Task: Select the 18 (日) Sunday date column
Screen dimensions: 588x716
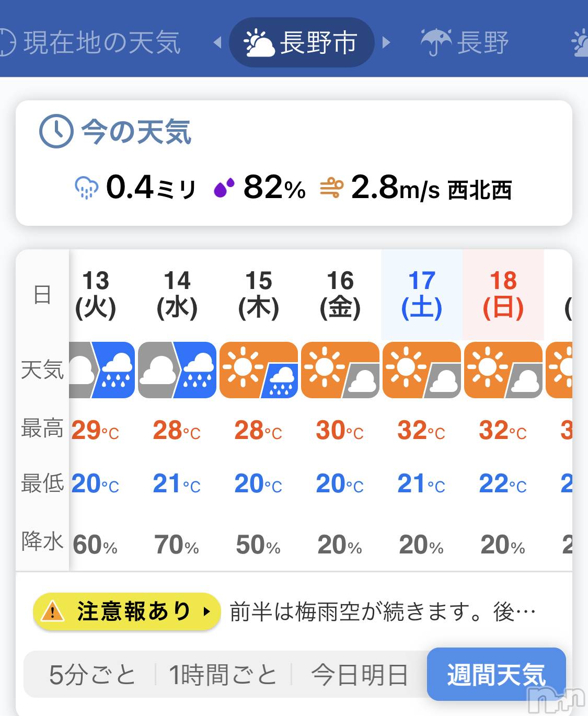Action: (503, 295)
